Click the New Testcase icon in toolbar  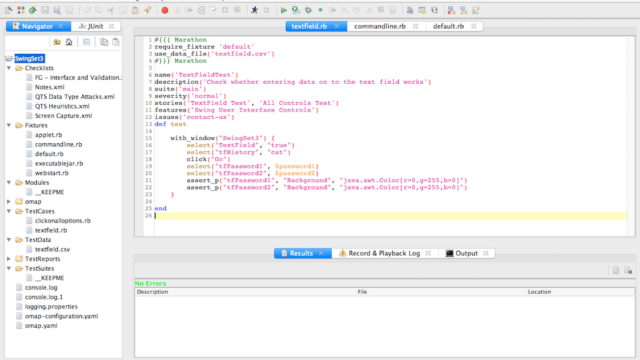coord(9,10)
